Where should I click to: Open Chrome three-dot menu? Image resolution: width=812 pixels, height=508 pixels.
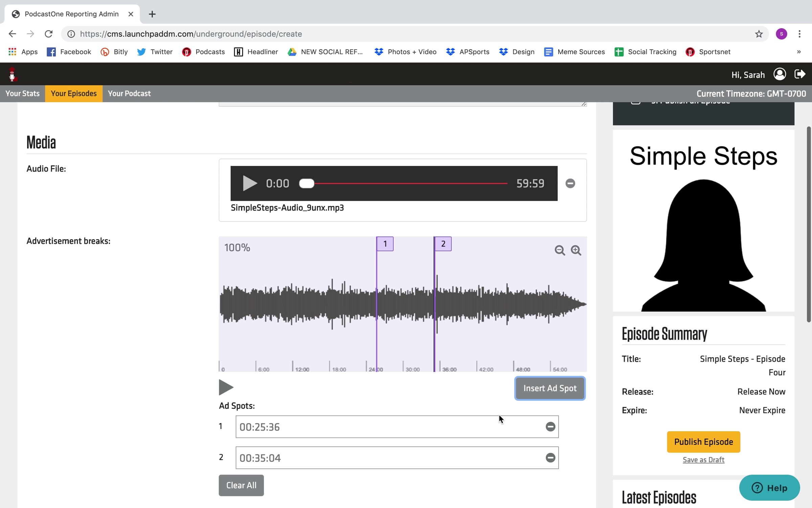click(799, 34)
